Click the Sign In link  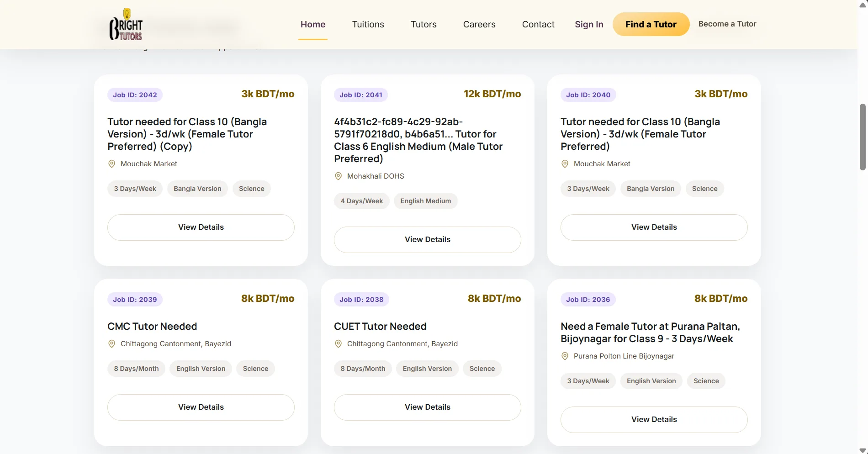pos(589,24)
